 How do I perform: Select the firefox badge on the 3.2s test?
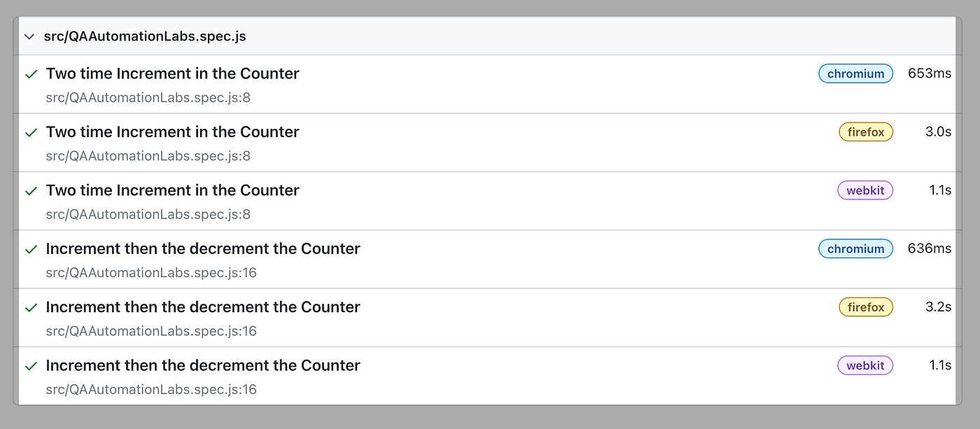click(x=866, y=307)
